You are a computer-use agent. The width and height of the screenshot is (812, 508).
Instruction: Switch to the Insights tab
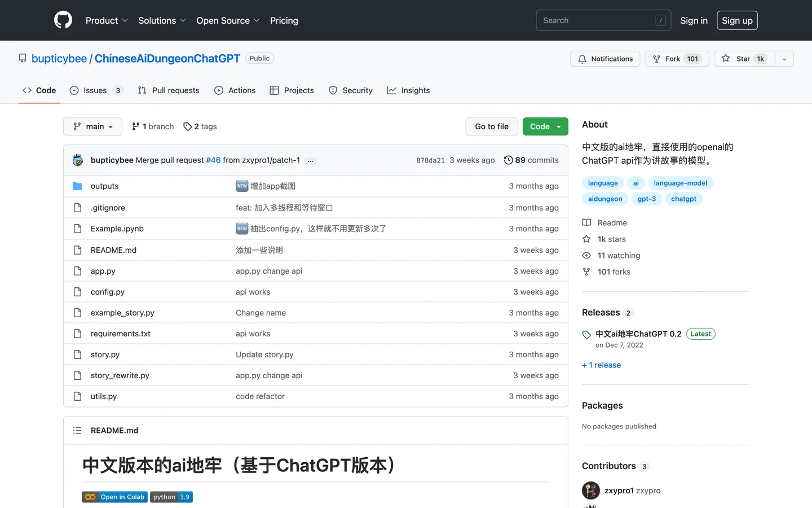pyautogui.click(x=409, y=90)
